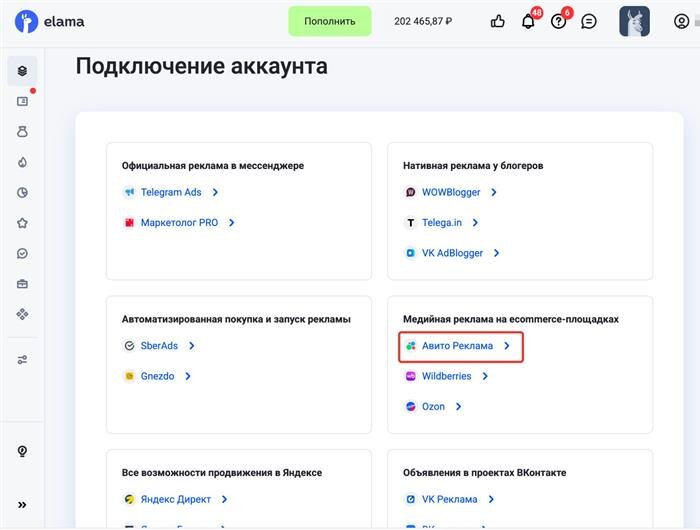The width and height of the screenshot is (700, 530).
Task: Open the Telegram Ads link
Action: (171, 192)
